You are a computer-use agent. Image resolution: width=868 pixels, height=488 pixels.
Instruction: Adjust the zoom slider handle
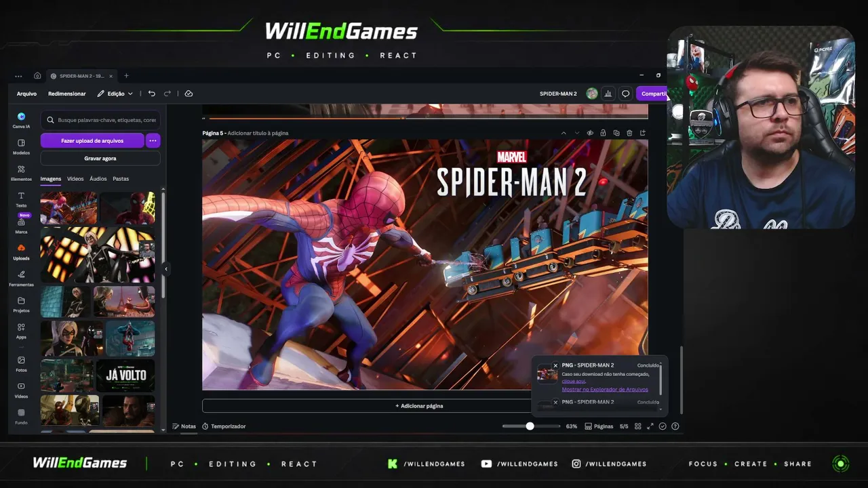click(530, 426)
